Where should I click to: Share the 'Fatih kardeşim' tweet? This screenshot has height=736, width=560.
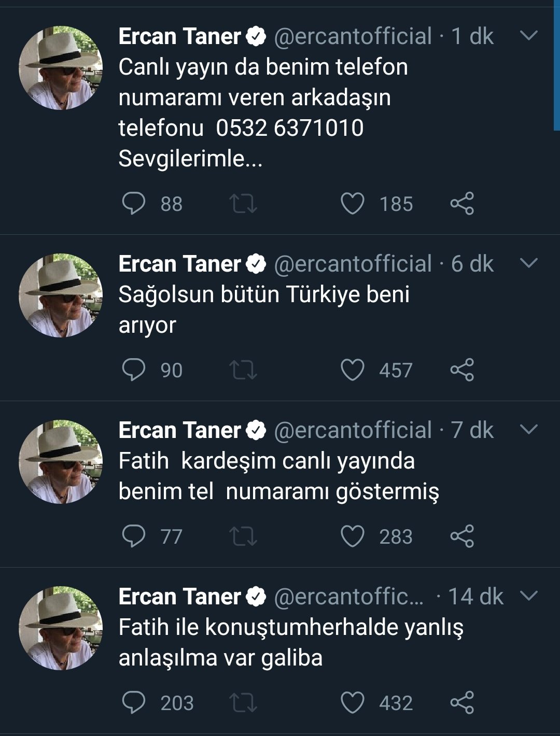click(x=462, y=536)
